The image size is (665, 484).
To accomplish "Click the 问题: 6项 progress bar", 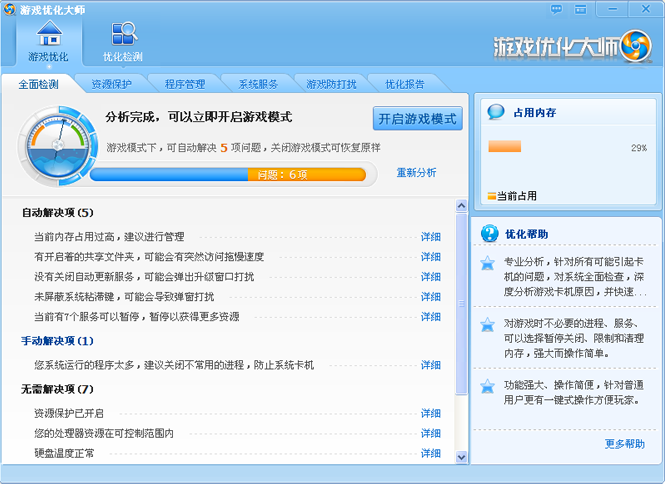I will 227,174.
